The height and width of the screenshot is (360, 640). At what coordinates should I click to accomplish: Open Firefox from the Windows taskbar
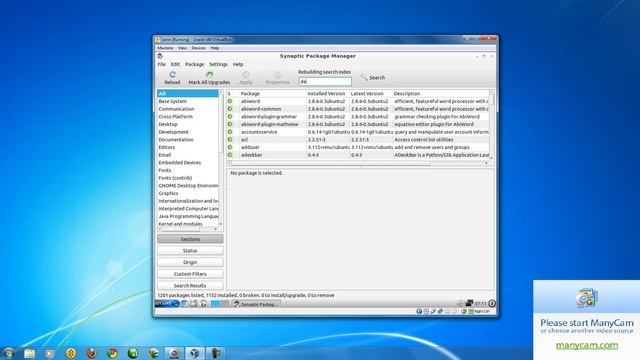pyautogui.click(x=91, y=353)
